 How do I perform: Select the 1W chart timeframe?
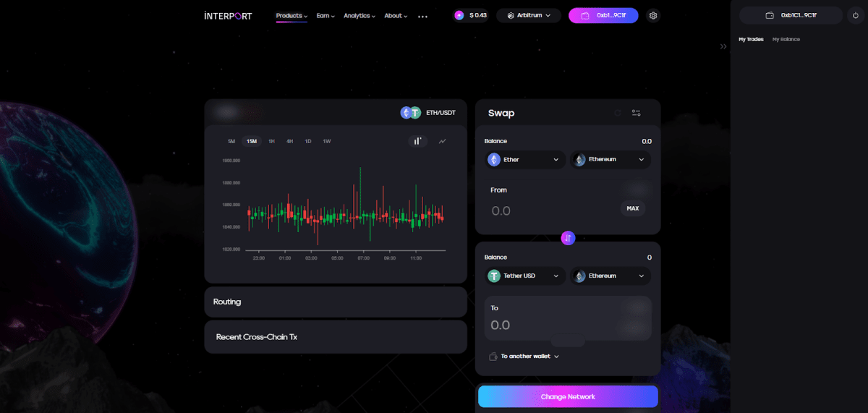(x=327, y=141)
